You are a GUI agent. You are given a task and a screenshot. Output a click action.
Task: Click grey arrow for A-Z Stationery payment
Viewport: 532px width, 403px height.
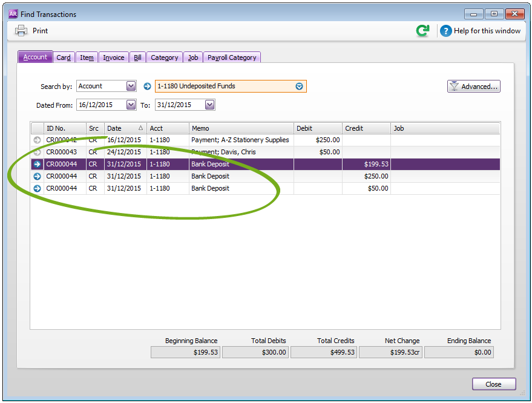point(37,140)
